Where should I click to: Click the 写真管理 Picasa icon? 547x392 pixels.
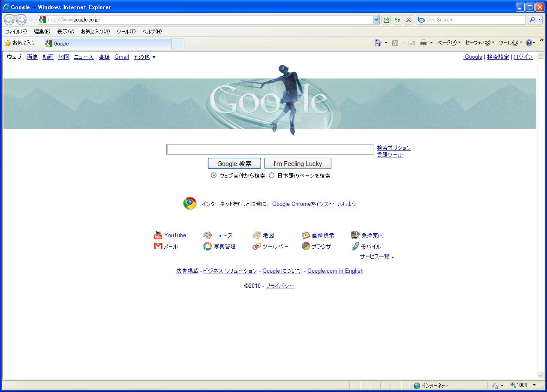point(207,246)
